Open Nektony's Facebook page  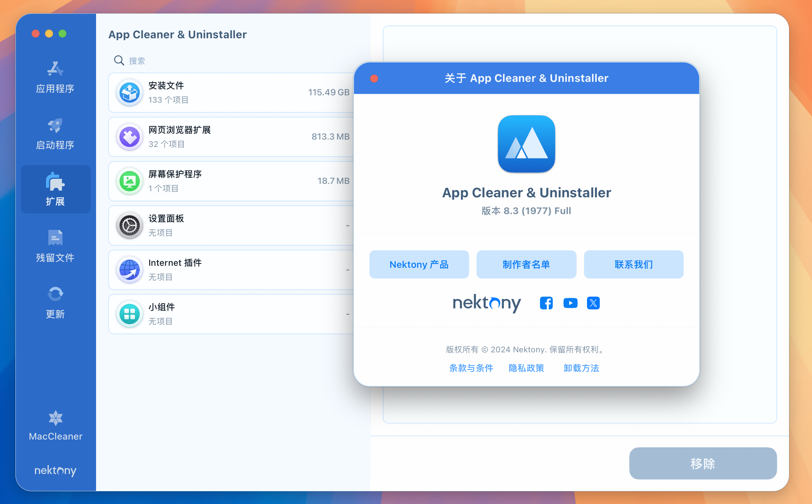[546, 303]
